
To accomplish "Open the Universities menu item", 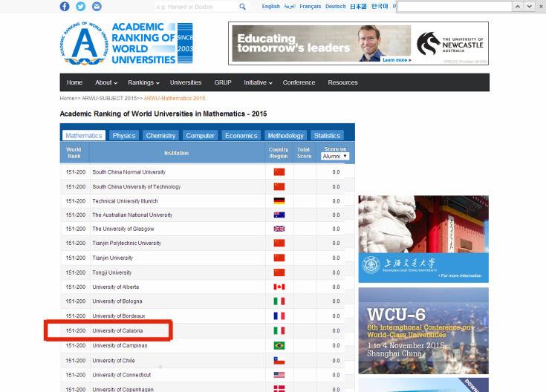I will point(186,82).
